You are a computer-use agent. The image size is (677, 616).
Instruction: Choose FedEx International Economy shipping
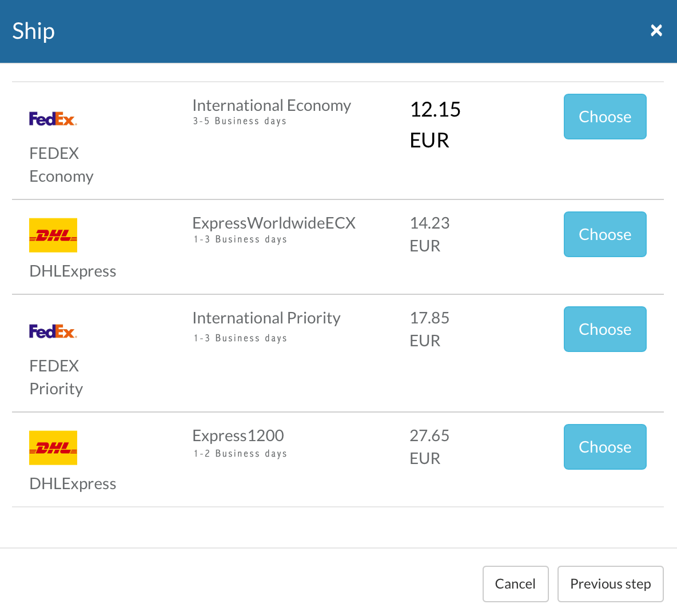(x=605, y=117)
